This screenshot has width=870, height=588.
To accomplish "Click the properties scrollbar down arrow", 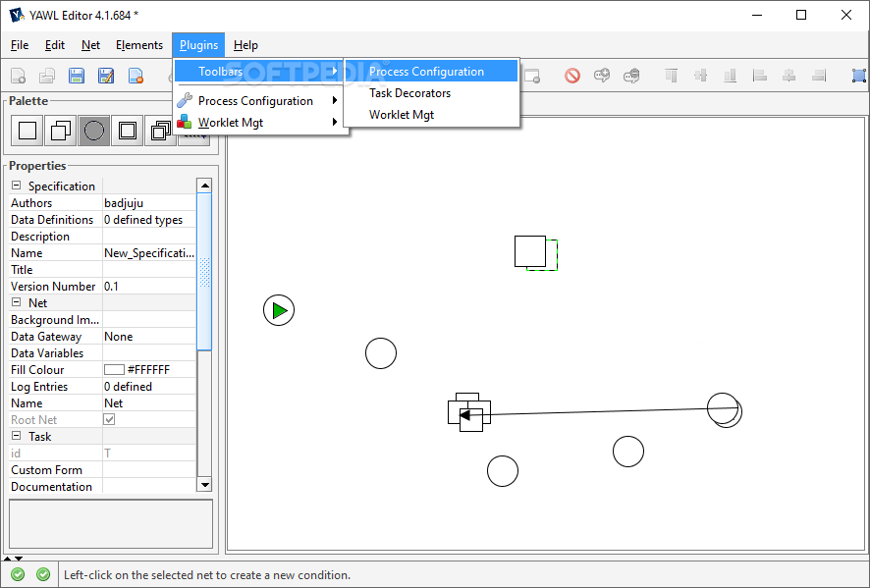I will (205, 485).
